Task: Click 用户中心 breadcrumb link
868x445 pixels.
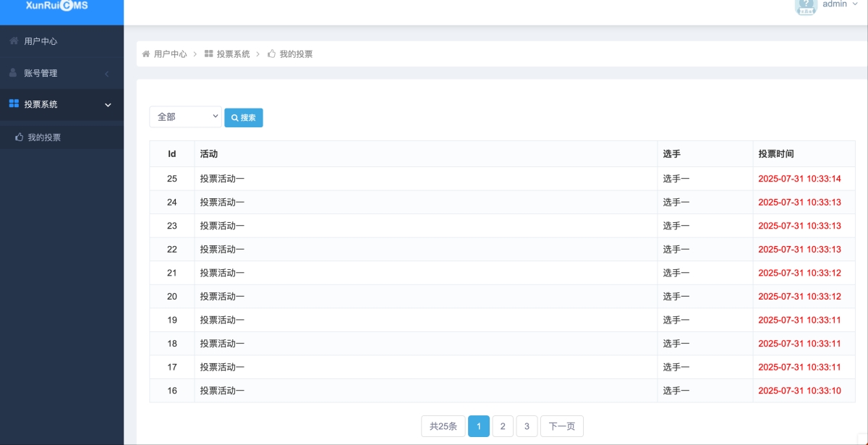Action: pyautogui.click(x=171, y=54)
